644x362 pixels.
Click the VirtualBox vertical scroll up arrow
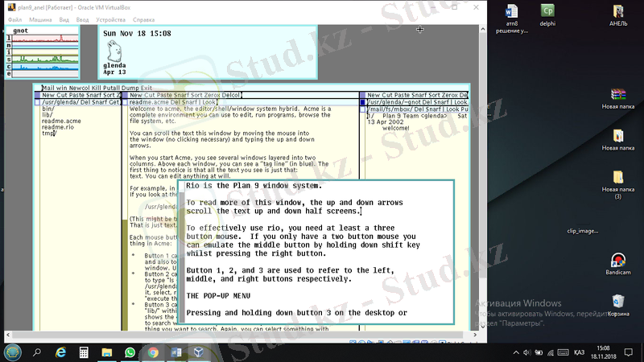tap(482, 29)
